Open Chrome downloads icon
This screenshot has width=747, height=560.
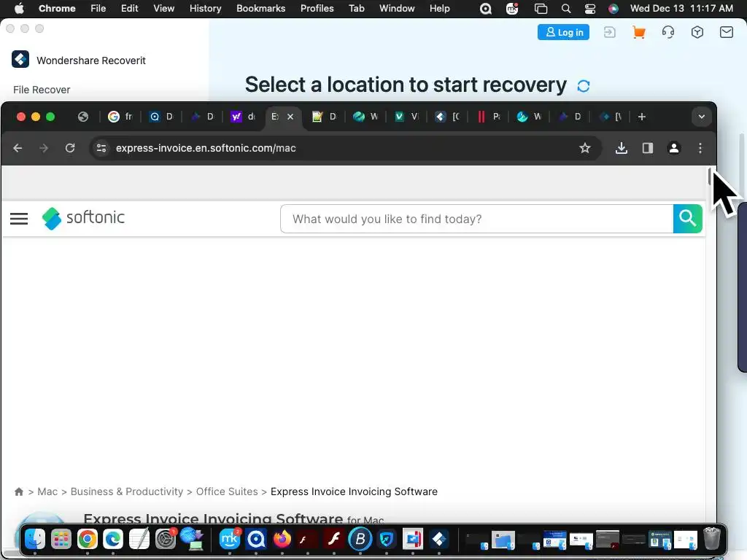[x=622, y=148]
